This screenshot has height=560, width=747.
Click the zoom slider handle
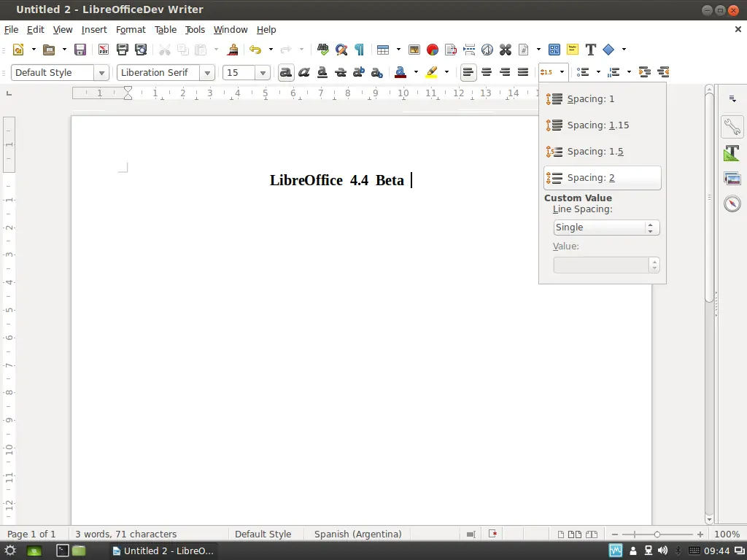[x=657, y=534]
